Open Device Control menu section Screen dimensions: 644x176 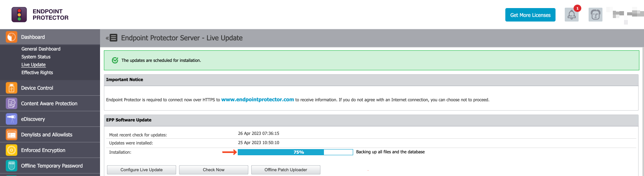click(x=50, y=88)
